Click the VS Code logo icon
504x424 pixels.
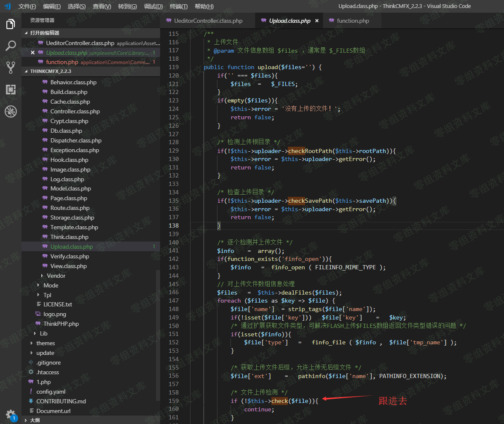coord(7,6)
